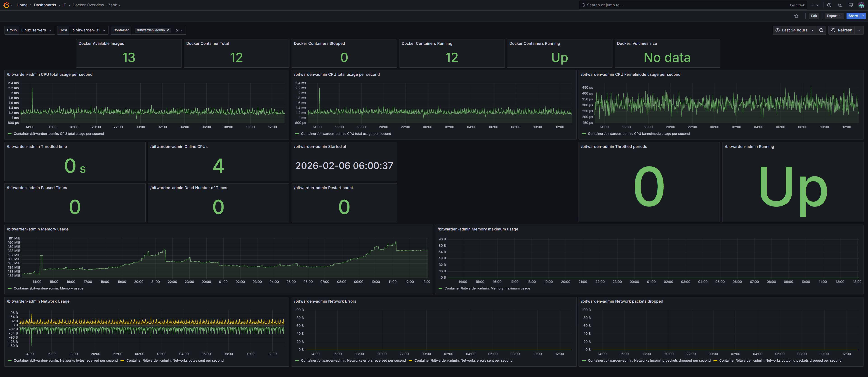Open the help question-mark icon
This screenshot has width=868, height=377.
[829, 5]
